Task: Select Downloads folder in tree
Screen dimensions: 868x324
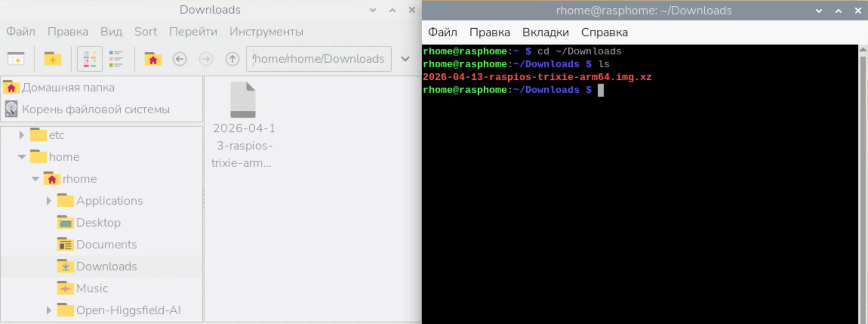Action: pyautogui.click(x=106, y=266)
